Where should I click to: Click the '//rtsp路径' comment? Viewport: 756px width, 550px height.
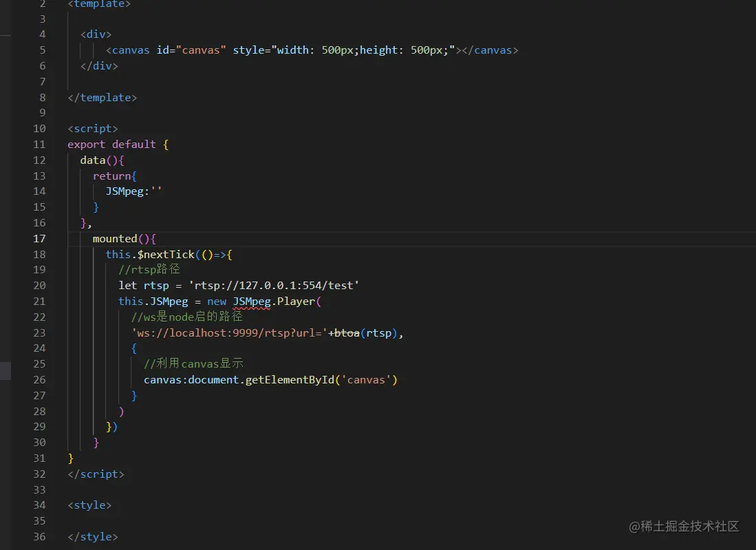click(x=149, y=269)
